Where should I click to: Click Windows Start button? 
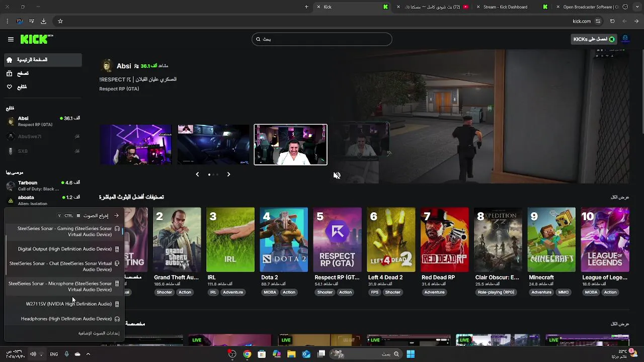click(411, 354)
